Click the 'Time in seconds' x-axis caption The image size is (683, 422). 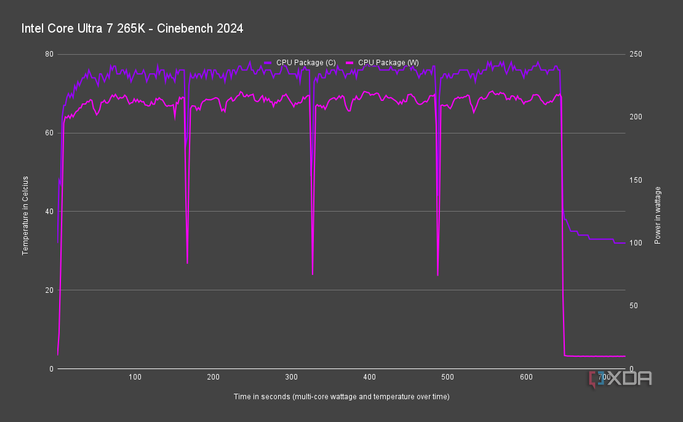pyautogui.click(x=342, y=397)
